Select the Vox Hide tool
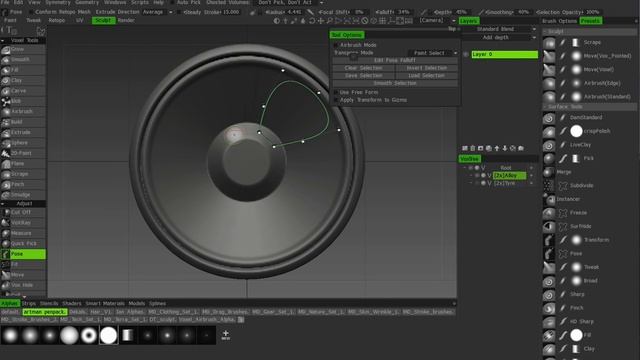Screen dimensions: 640x360 pos(23,285)
